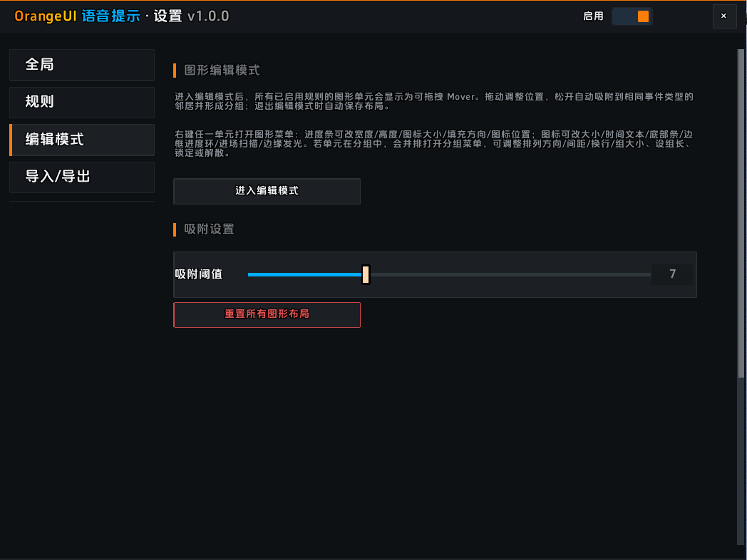
Task: Switch to the 规则 tab
Action: (x=82, y=102)
